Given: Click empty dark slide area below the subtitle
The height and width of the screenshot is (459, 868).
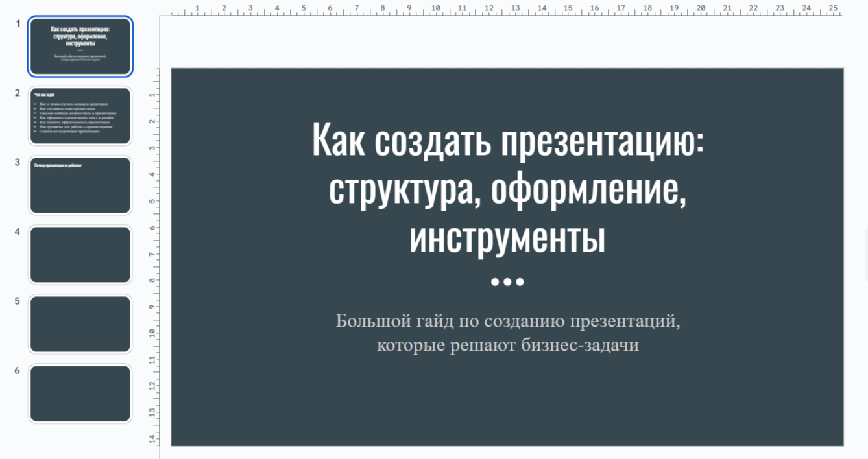Looking at the screenshot, I should (507, 402).
